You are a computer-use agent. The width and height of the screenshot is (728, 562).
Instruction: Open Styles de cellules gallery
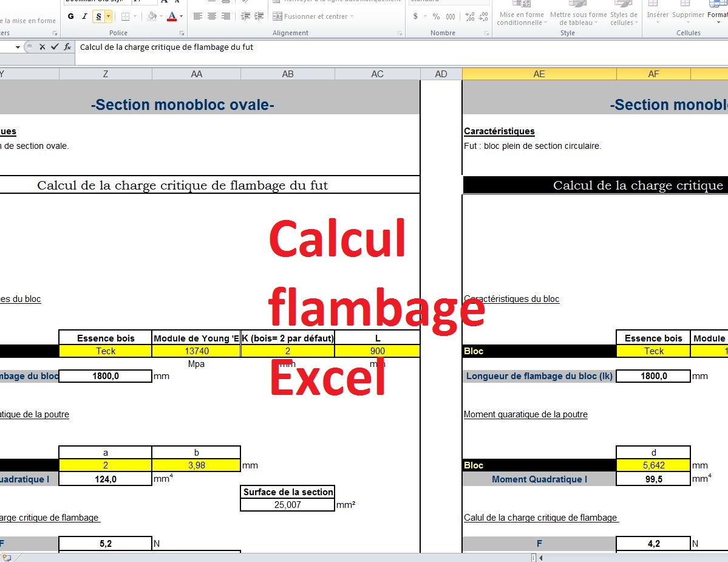click(624, 13)
